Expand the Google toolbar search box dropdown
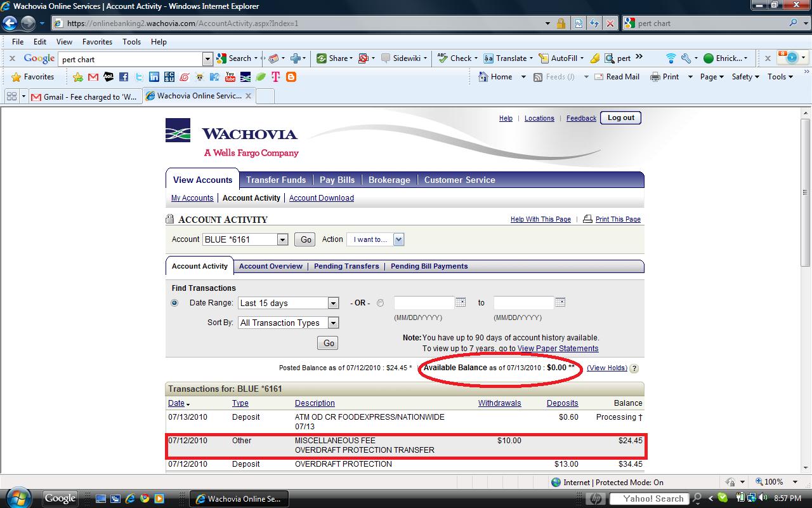 pyautogui.click(x=207, y=59)
